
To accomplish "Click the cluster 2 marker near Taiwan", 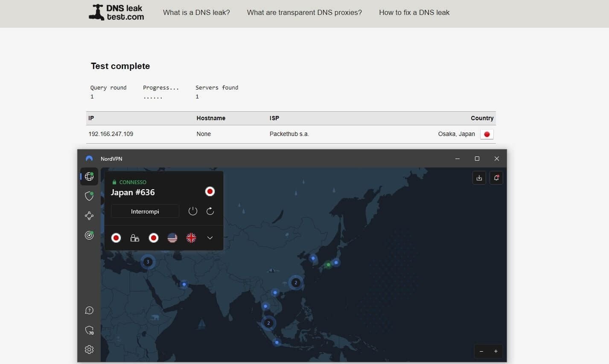I will (296, 282).
